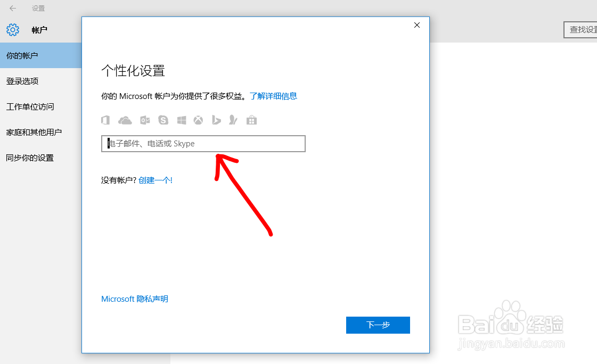Click the 个性化设置 heading text
This screenshot has height=364, width=597.
click(133, 71)
